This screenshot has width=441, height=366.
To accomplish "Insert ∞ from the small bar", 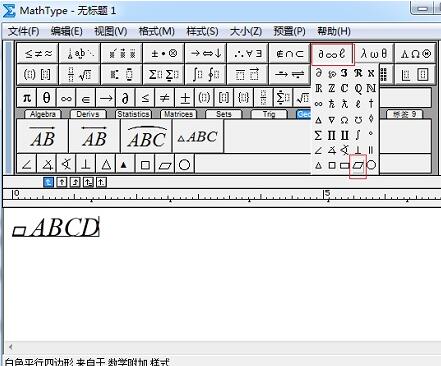I will 66,98.
